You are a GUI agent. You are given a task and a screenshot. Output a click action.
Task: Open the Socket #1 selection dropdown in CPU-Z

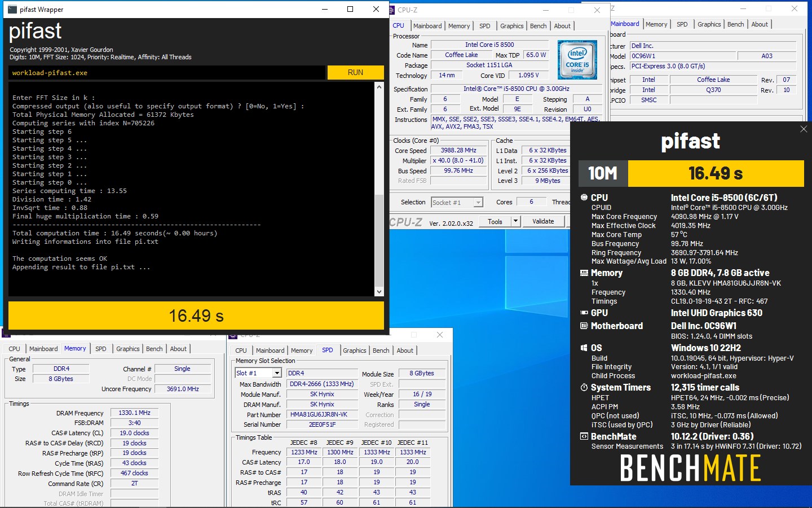point(479,202)
